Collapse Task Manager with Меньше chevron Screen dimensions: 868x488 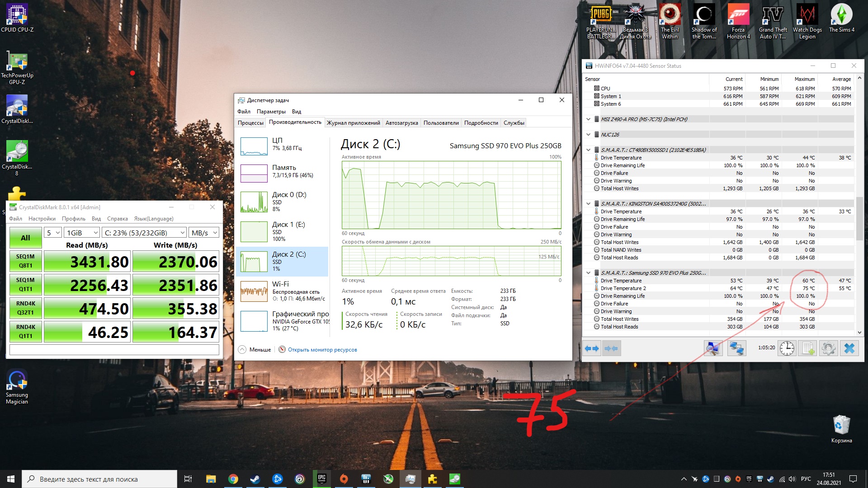click(x=242, y=350)
